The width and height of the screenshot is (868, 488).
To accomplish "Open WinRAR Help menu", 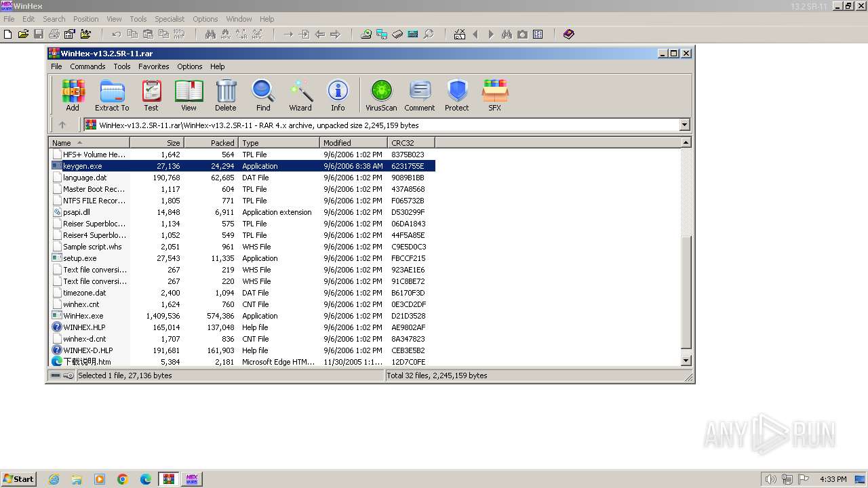I will [217, 66].
